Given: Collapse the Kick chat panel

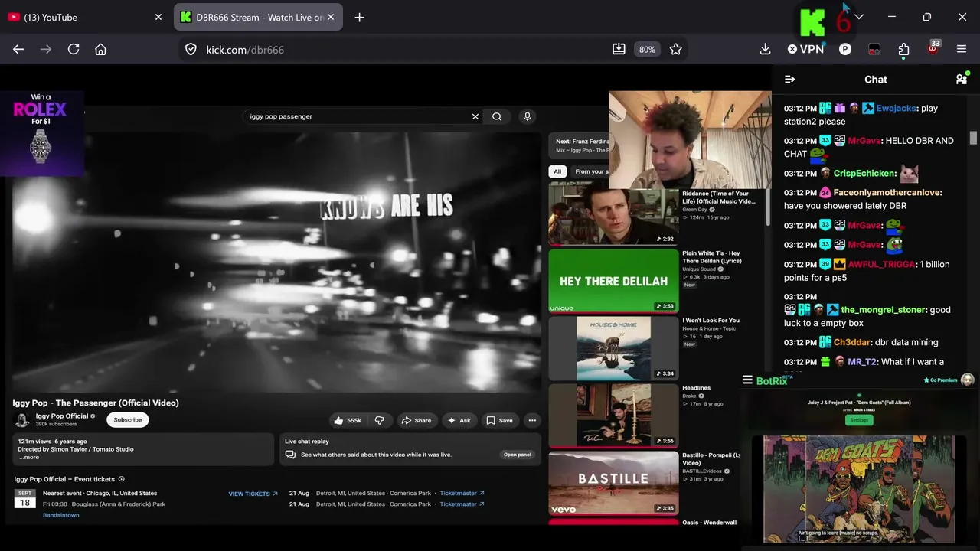Looking at the screenshot, I should point(790,79).
